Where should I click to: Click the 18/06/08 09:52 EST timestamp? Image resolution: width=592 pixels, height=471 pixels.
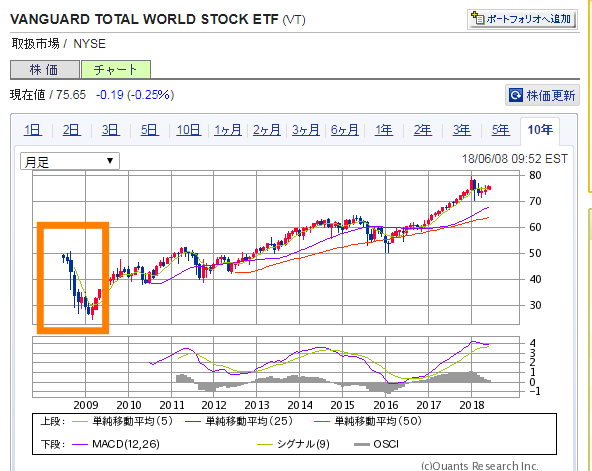pyautogui.click(x=515, y=159)
